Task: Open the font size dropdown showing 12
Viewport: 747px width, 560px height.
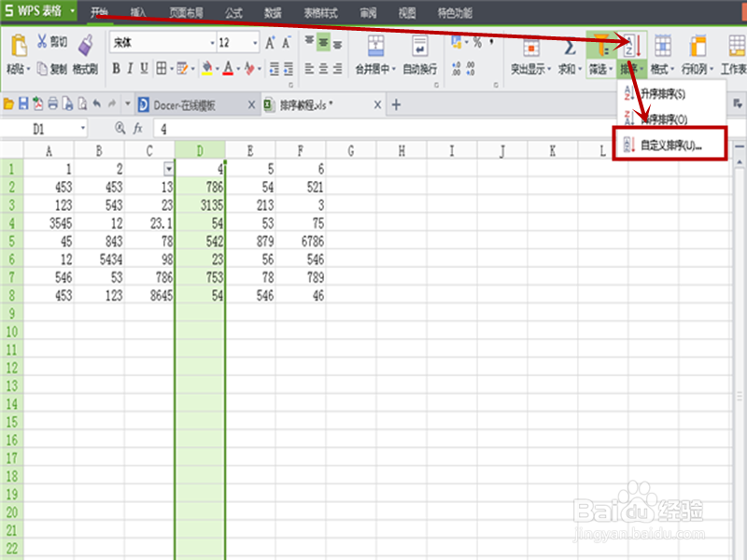Action: coord(255,43)
